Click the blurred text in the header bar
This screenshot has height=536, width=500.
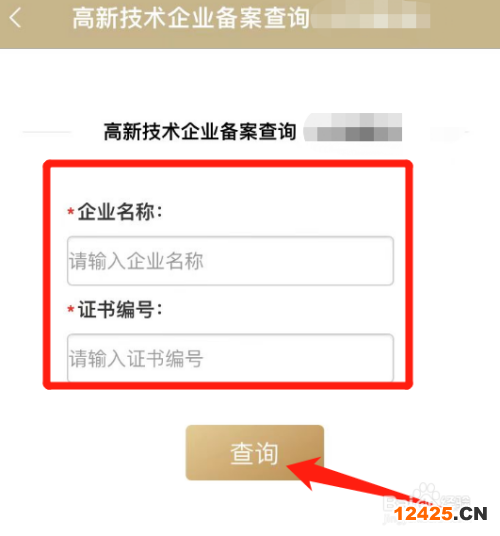pyautogui.click(x=371, y=15)
